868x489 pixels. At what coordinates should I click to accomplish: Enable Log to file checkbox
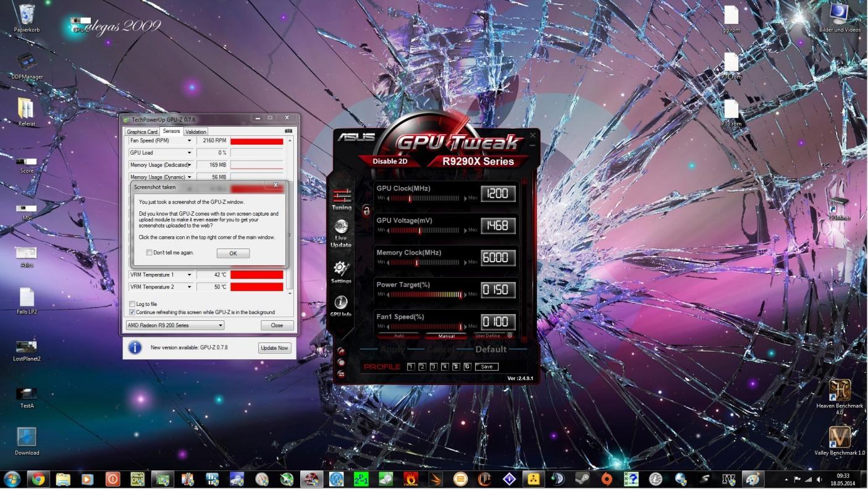point(132,304)
